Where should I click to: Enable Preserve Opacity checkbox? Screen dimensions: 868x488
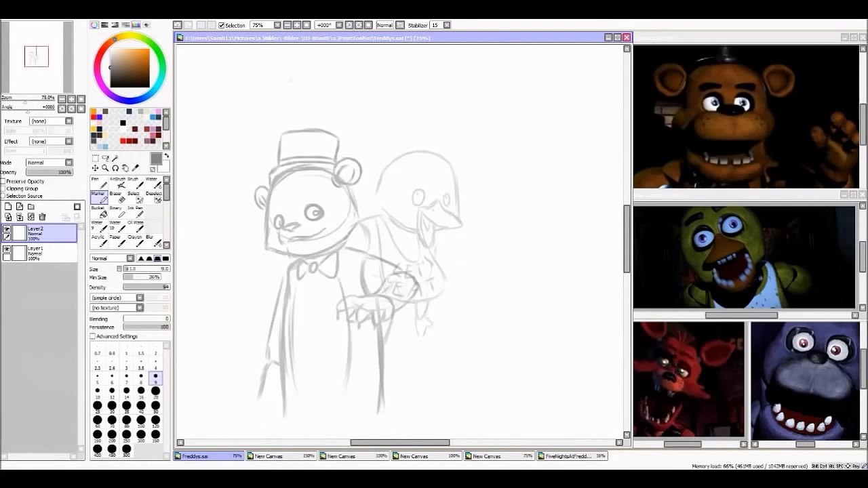3,182
